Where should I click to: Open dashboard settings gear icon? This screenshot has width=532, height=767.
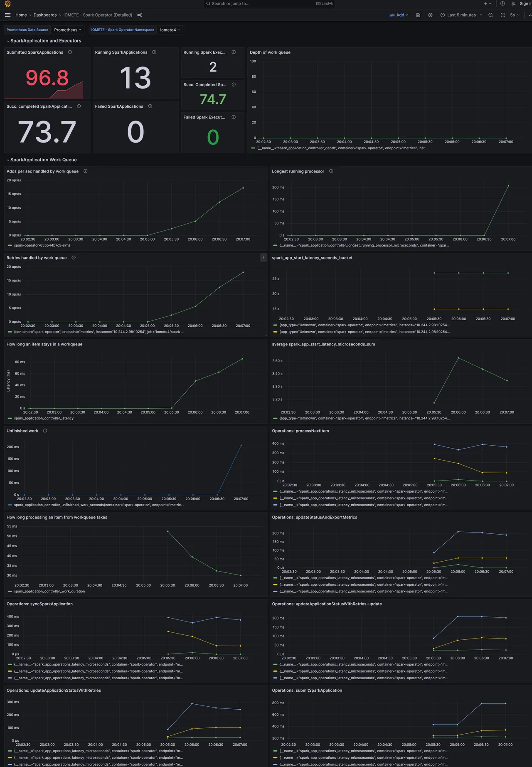pyautogui.click(x=430, y=15)
